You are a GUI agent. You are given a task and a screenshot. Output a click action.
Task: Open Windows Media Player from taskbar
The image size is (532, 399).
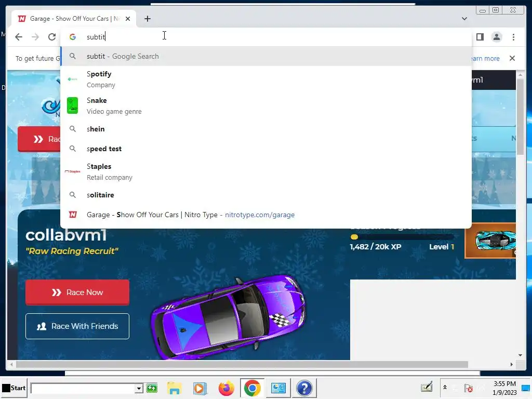click(x=200, y=388)
